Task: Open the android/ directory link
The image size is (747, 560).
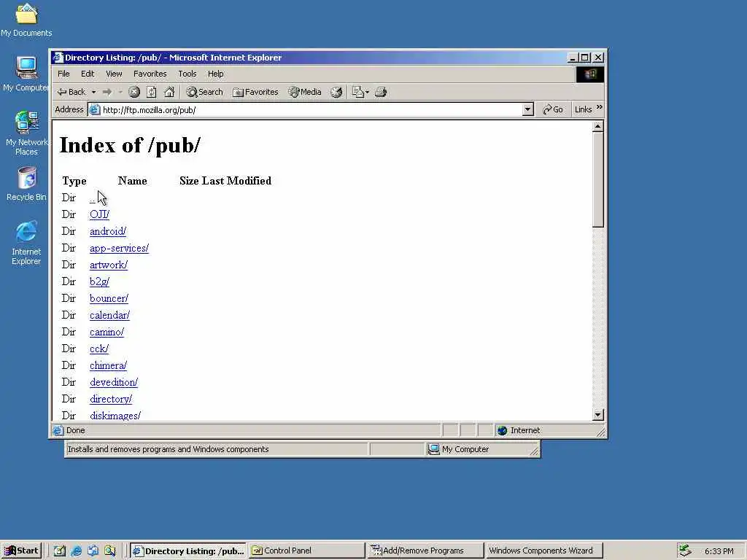Action: click(x=108, y=231)
